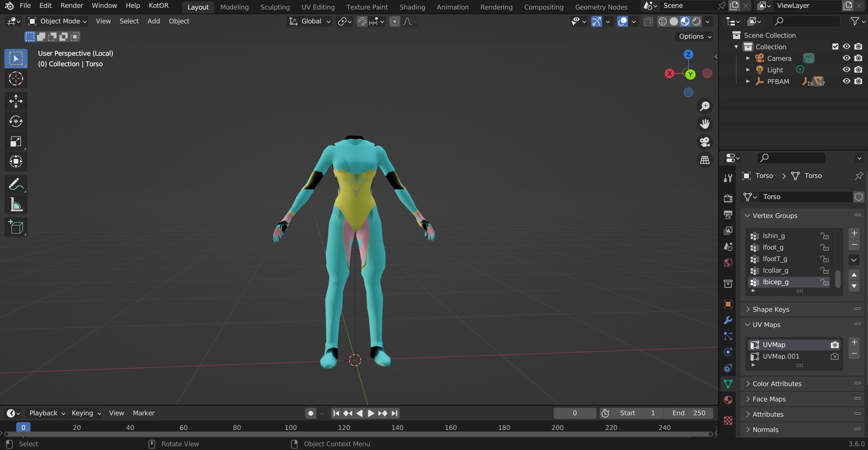The image size is (868, 450).
Task: Click the Add Cube tool icon
Action: (x=16, y=227)
